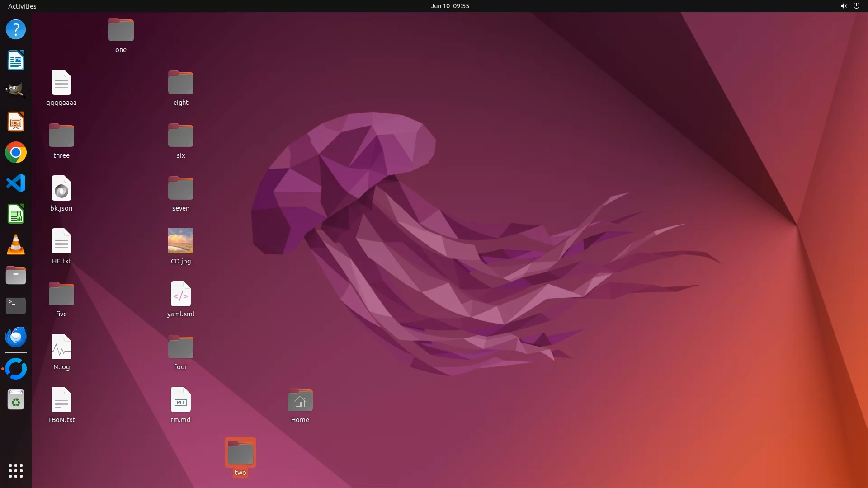Click the Activities button

point(22,6)
